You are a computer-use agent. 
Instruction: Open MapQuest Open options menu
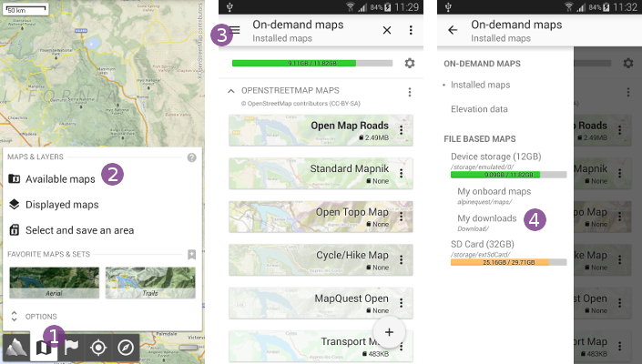click(x=402, y=303)
